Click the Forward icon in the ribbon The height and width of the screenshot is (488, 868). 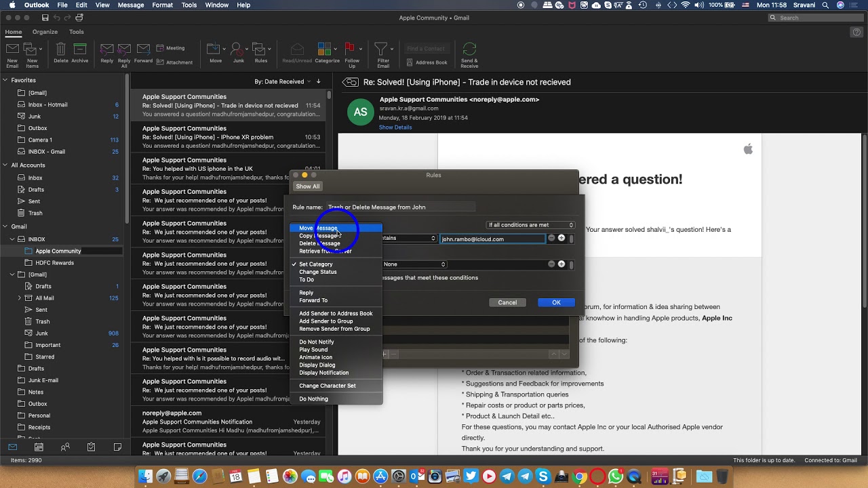(x=143, y=49)
